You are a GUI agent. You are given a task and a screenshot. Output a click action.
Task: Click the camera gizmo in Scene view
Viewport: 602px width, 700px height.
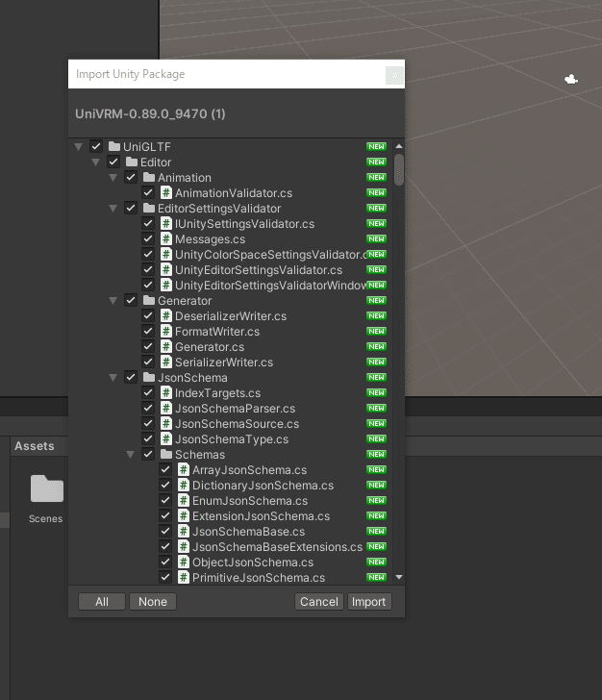[571, 80]
